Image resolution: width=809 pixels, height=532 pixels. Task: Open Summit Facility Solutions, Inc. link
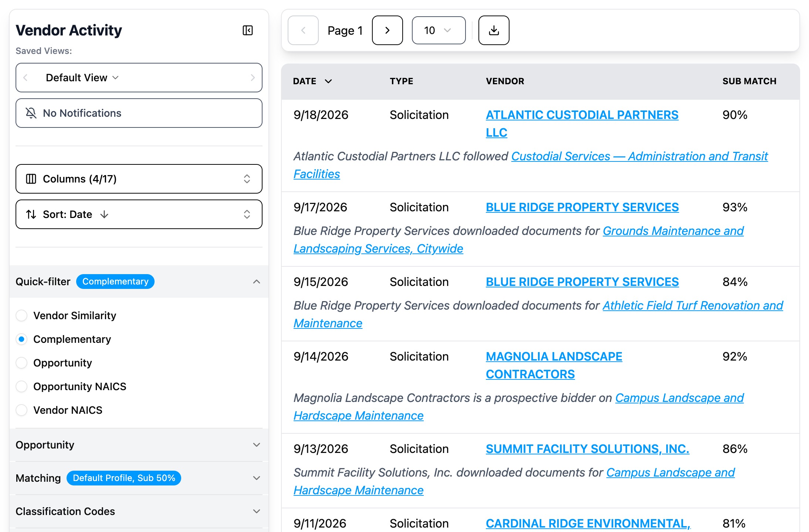pos(588,449)
